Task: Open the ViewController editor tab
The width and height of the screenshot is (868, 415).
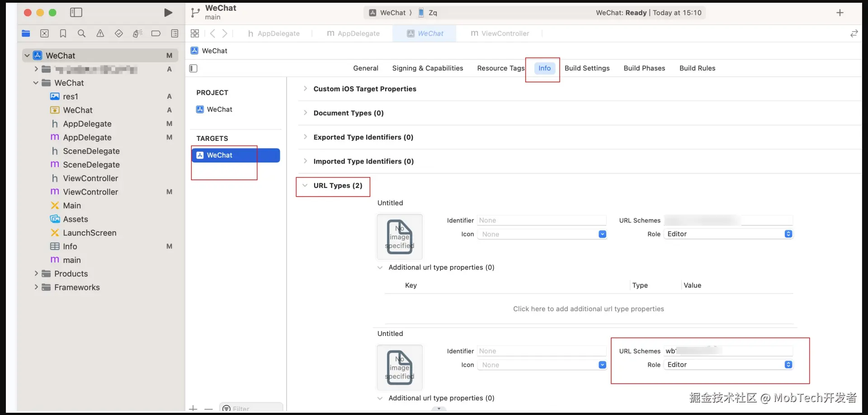Action: (500, 33)
